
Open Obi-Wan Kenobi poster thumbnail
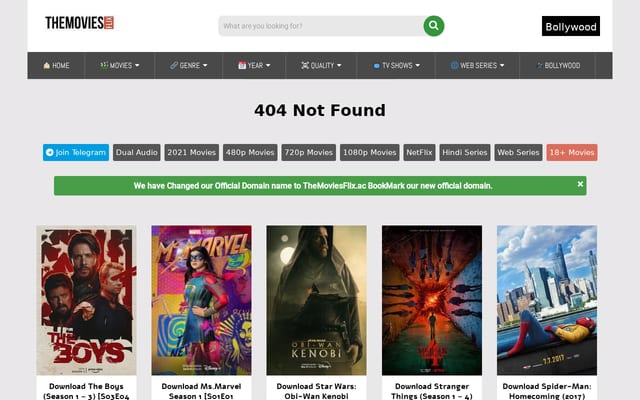(x=317, y=300)
